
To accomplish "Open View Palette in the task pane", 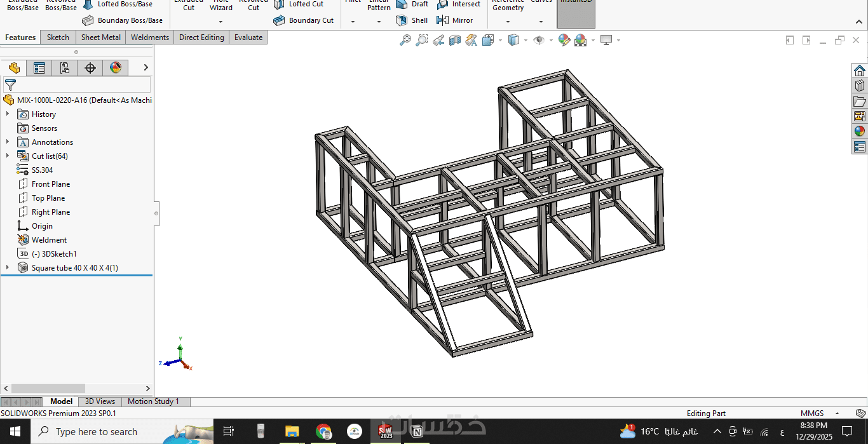I will tap(860, 116).
